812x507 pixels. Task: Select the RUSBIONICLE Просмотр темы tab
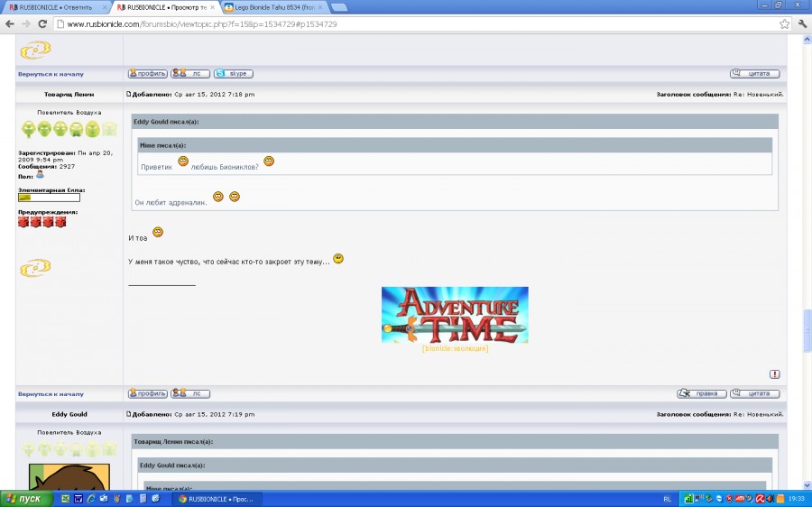[x=166, y=7]
